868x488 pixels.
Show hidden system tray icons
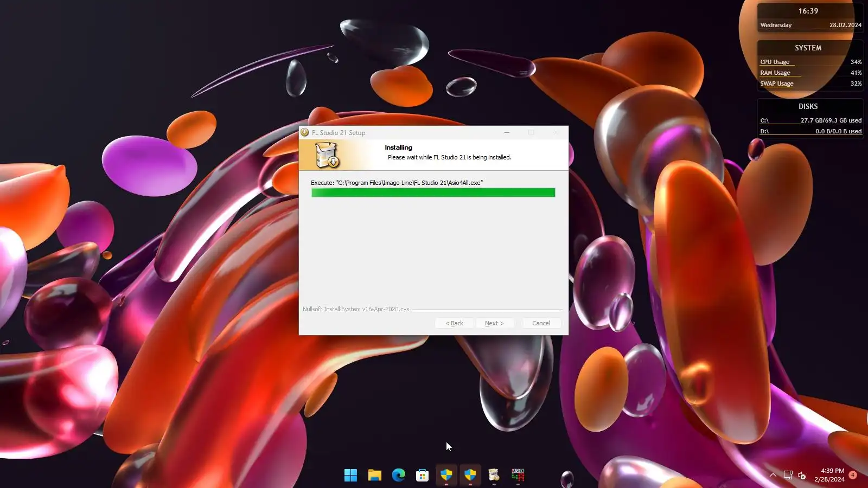773,476
